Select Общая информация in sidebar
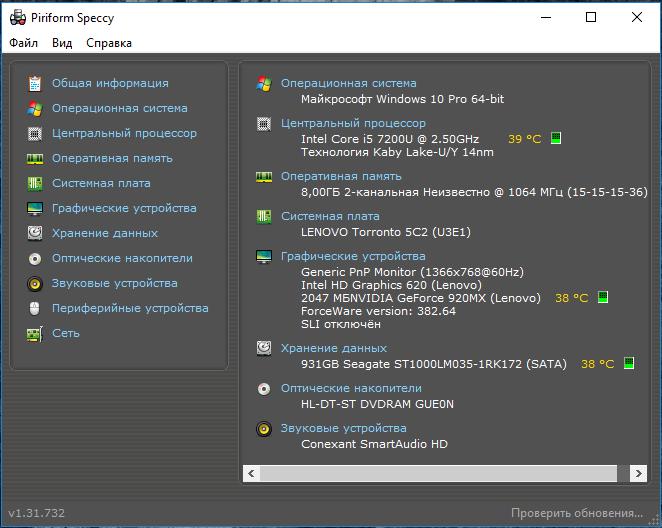Image resolution: width=662 pixels, height=528 pixels. coord(110,83)
